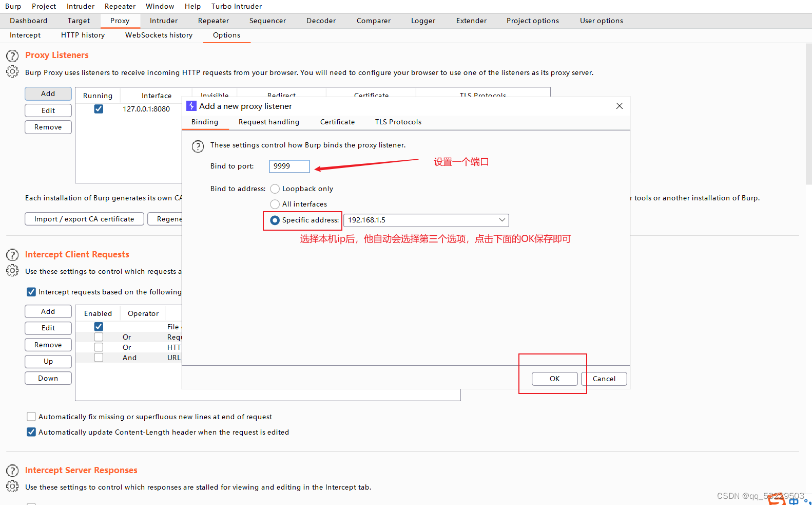Switch to the User options tab
This screenshot has width=812, height=505.
602,21
